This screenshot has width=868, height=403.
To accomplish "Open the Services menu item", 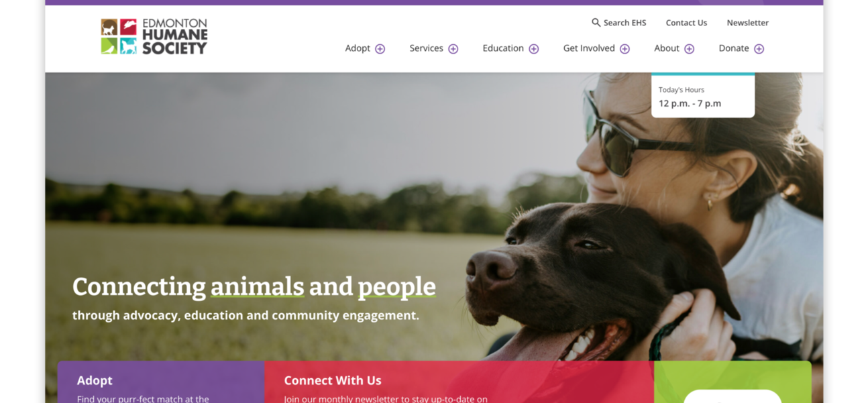I will point(426,48).
